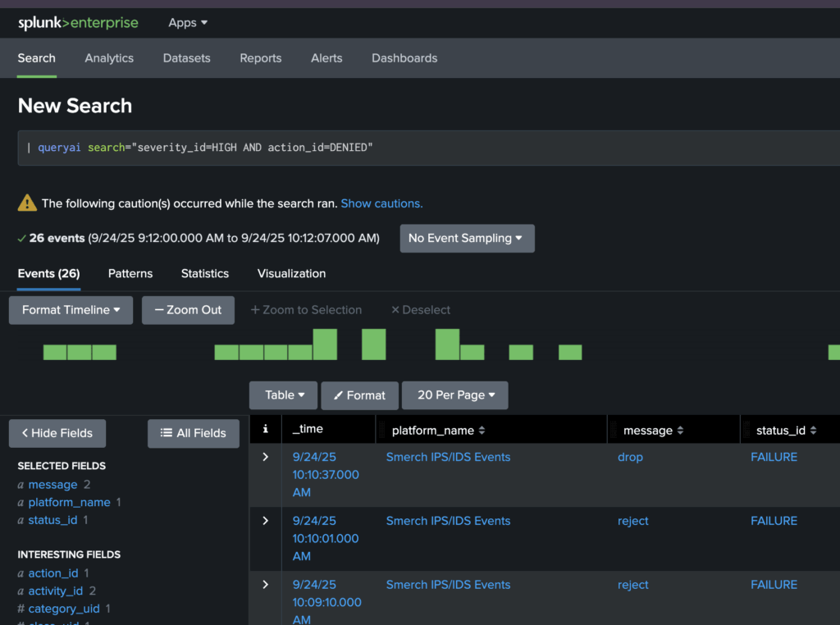Image resolution: width=840 pixels, height=625 pixels.
Task: Open the message selected field
Action: point(52,485)
